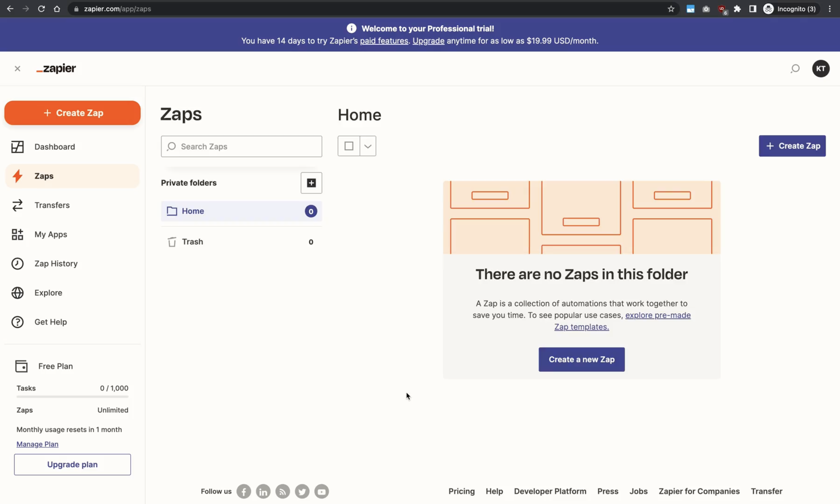Open My Apps in the sidebar

[x=72, y=234]
